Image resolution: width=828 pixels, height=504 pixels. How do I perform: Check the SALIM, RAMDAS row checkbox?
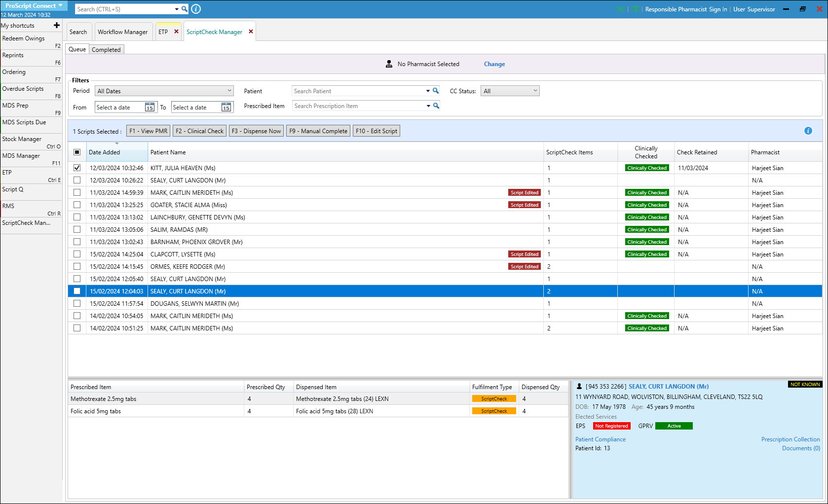coord(77,229)
